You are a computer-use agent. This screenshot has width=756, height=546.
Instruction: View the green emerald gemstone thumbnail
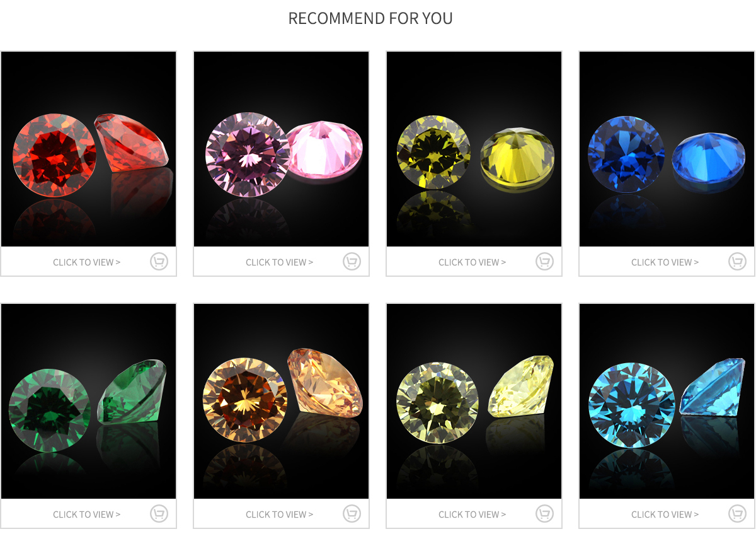point(89,401)
